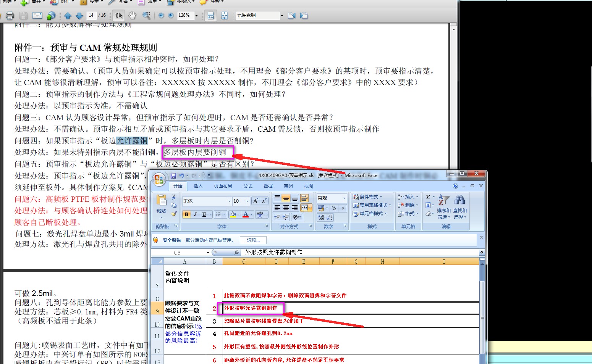This screenshot has height=364, width=592.
Task: Toggle underline formatting in Excel
Action: coord(204,214)
